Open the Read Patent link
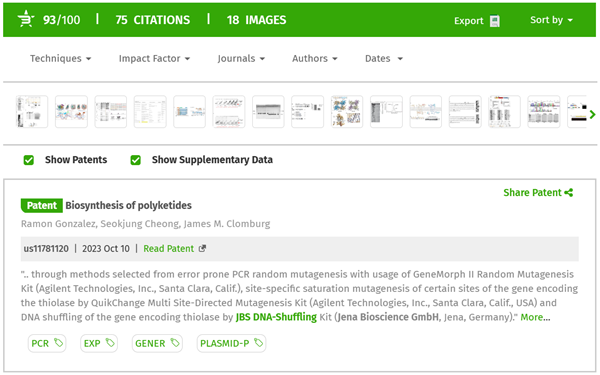 [x=169, y=249]
